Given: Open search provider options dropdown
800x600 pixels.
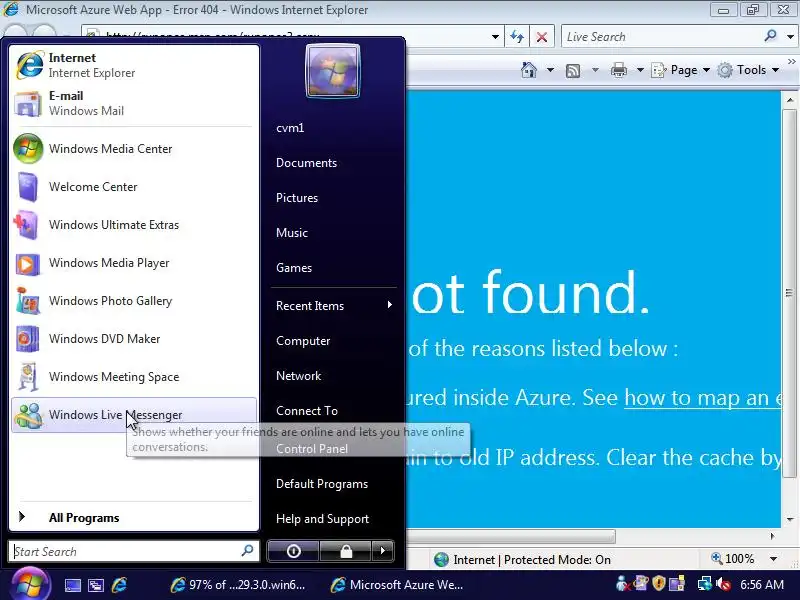Looking at the screenshot, I should point(790,37).
